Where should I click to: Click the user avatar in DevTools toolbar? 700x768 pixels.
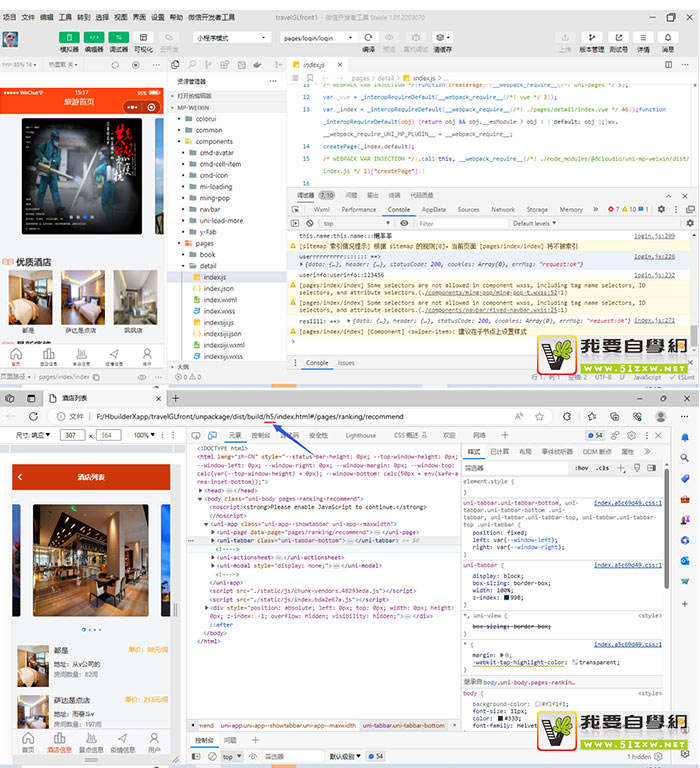point(10,39)
